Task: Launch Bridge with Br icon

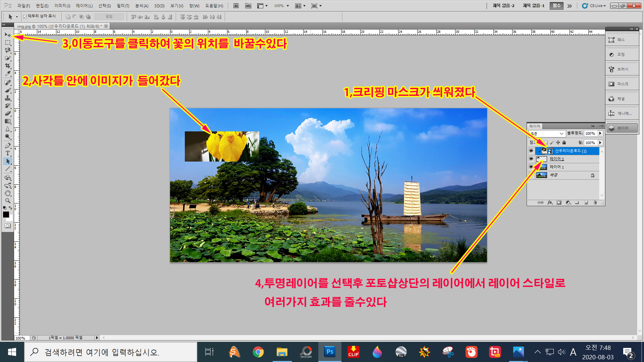Action: (236, 6)
